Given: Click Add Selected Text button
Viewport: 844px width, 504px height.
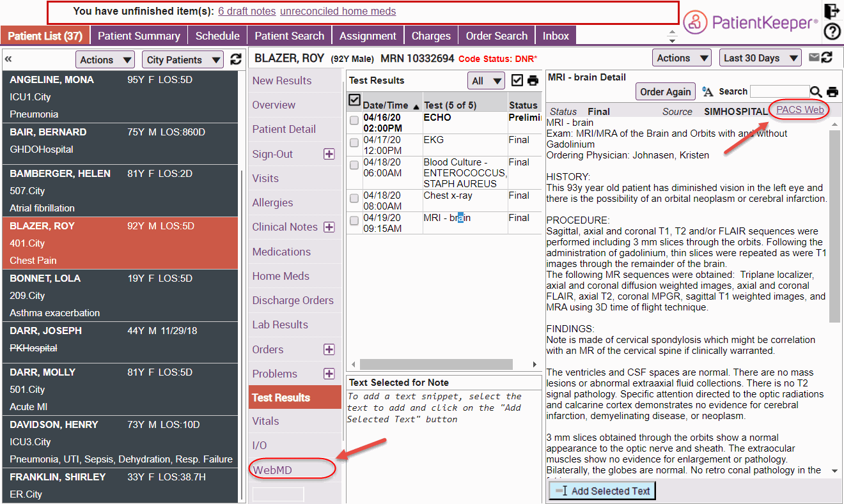Looking at the screenshot, I should tap(602, 491).
